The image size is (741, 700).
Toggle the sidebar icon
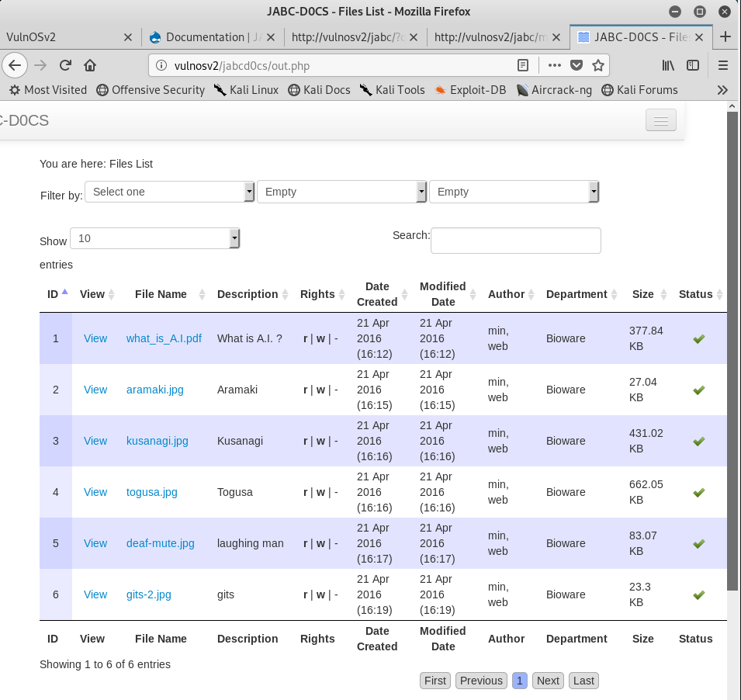coord(693,65)
